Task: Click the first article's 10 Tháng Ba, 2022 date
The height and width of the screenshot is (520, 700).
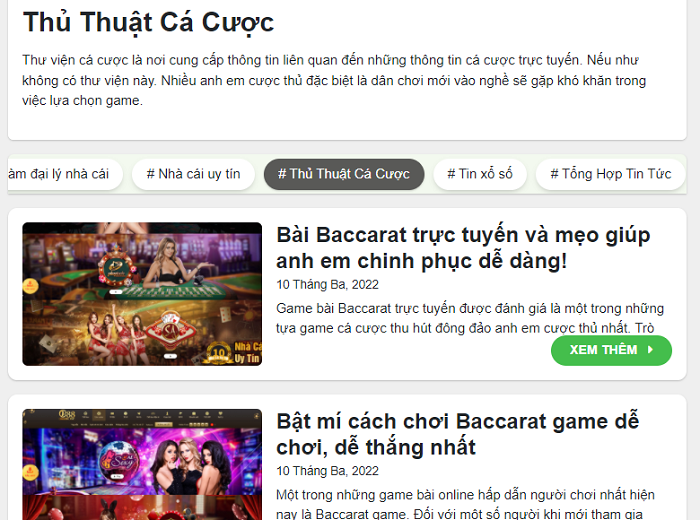Action: pyautogui.click(x=327, y=285)
